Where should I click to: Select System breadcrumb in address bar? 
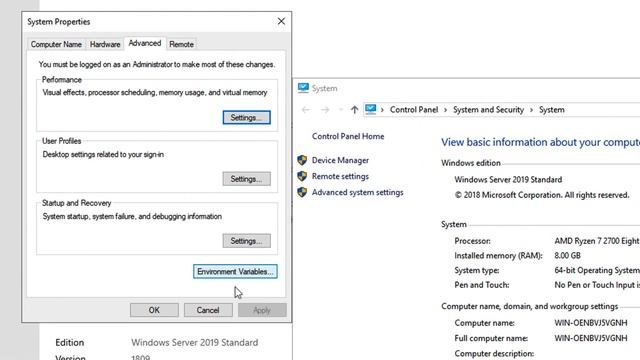[x=552, y=110]
